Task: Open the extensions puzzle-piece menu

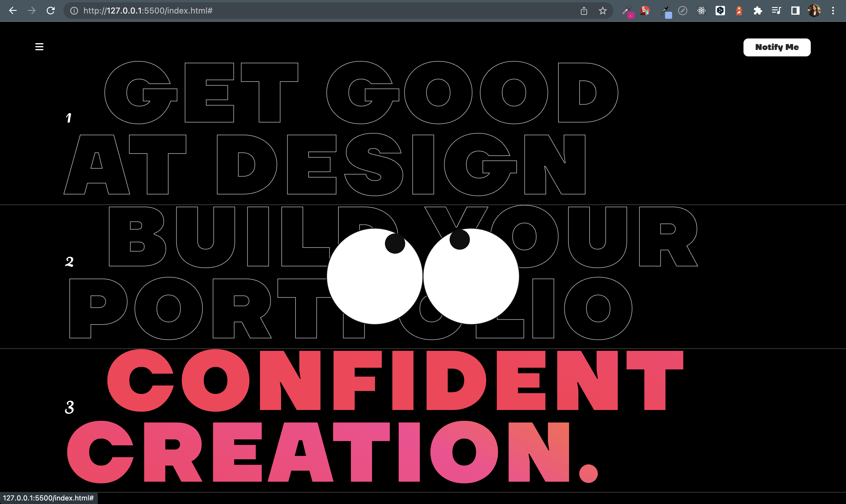Action: click(757, 11)
